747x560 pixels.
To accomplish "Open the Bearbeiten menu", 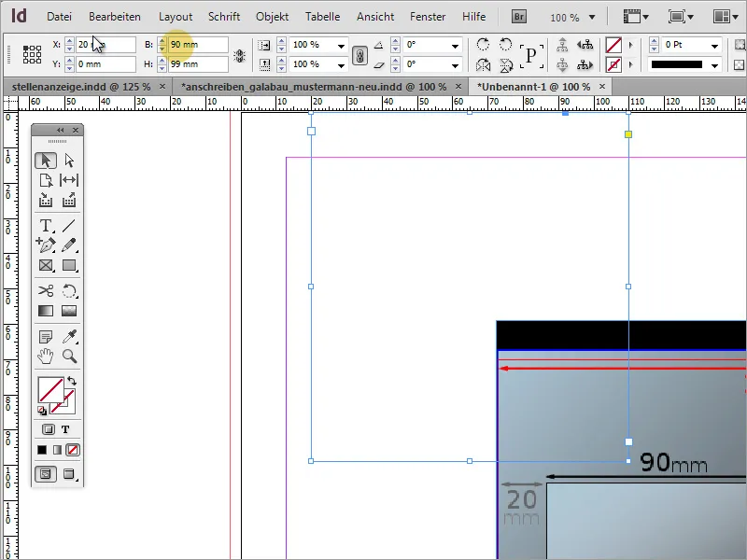I will (x=115, y=17).
